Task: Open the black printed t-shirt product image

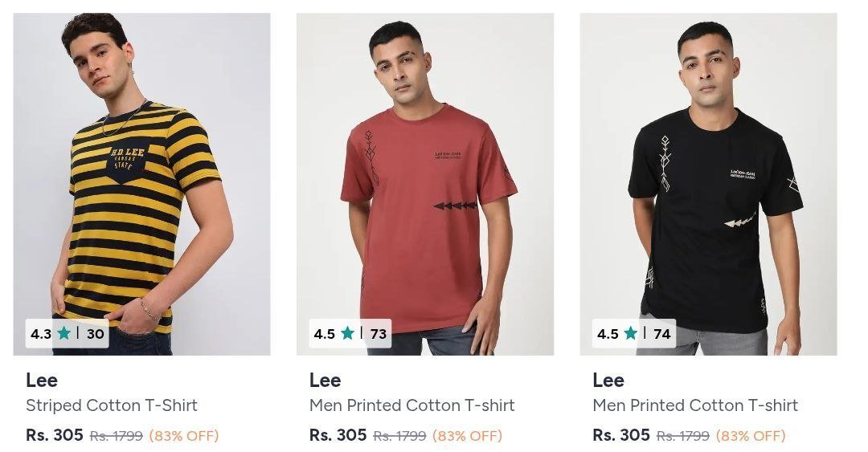Action: coord(708,177)
